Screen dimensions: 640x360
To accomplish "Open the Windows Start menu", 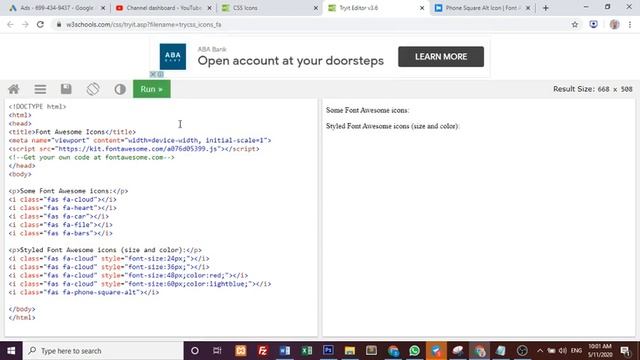I will pos(11,351).
